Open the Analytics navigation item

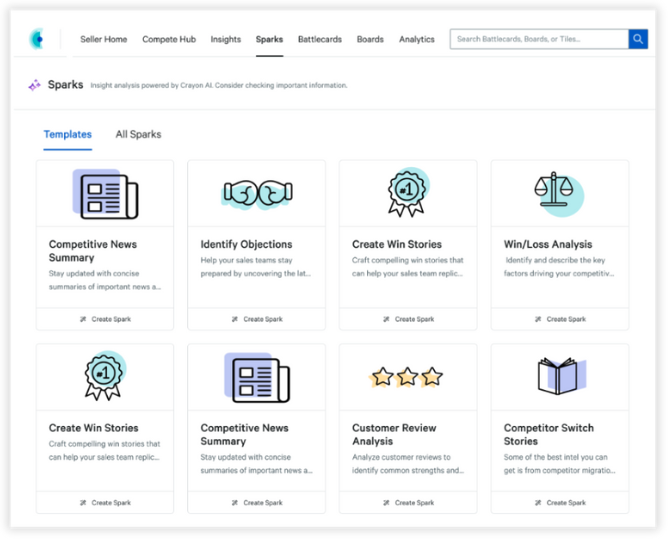point(417,40)
